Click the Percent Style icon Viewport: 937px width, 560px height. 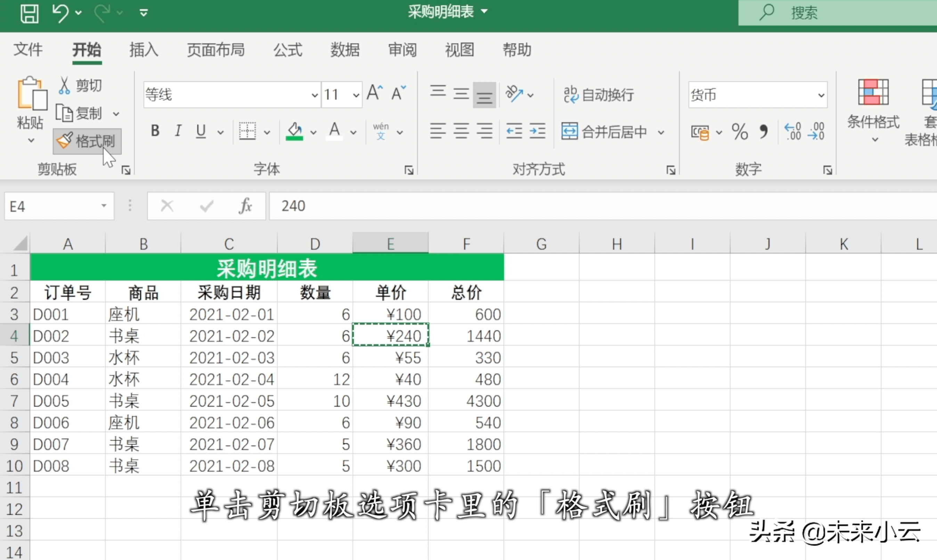(x=739, y=132)
